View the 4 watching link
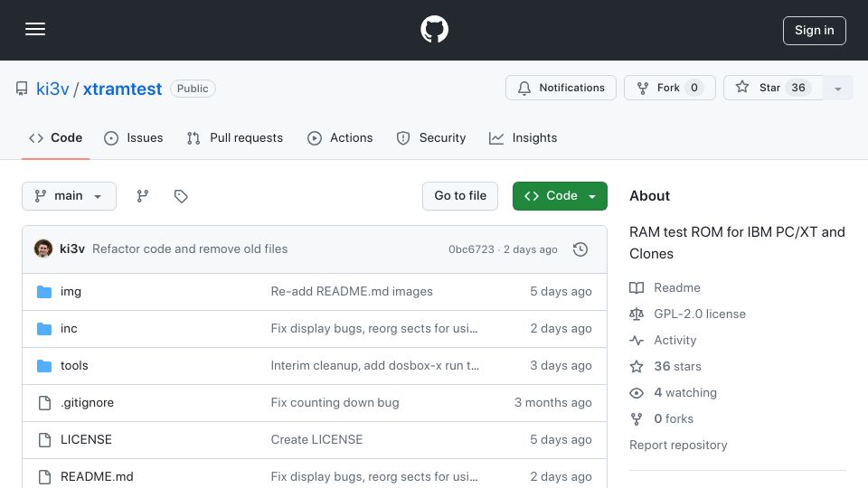The width and height of the screenshot is (868, 488). pos(685,393)
